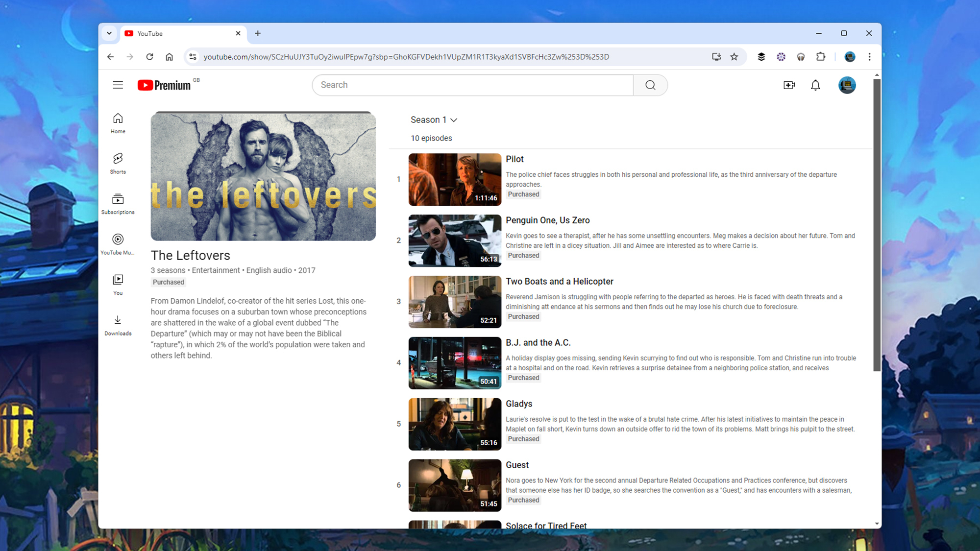The image size is (980, 551).
Task: Expand the Season 1 dropdown
Action: (434, 120)
